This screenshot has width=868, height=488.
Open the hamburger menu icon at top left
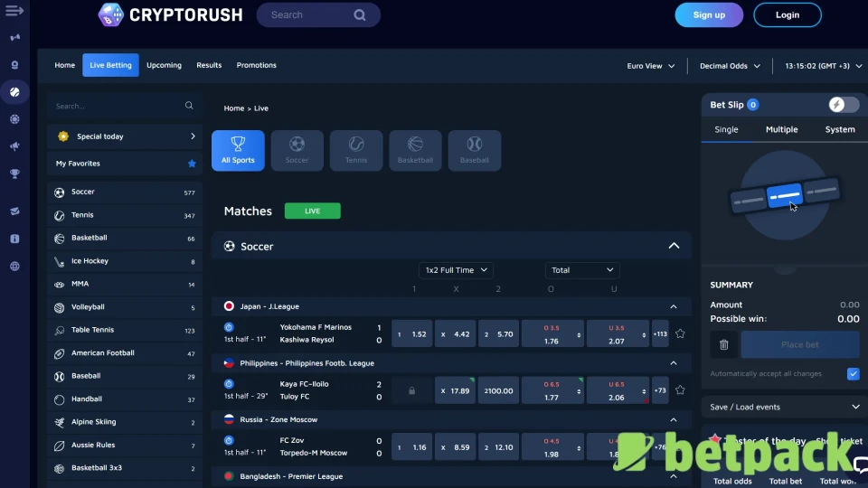[14, 11]
